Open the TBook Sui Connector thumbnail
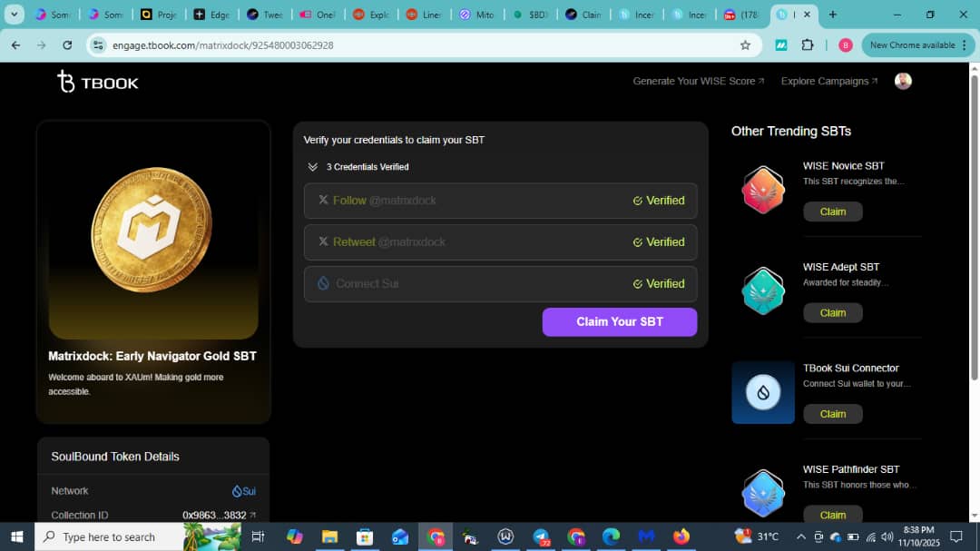980x551 pixels. [763, 392]
